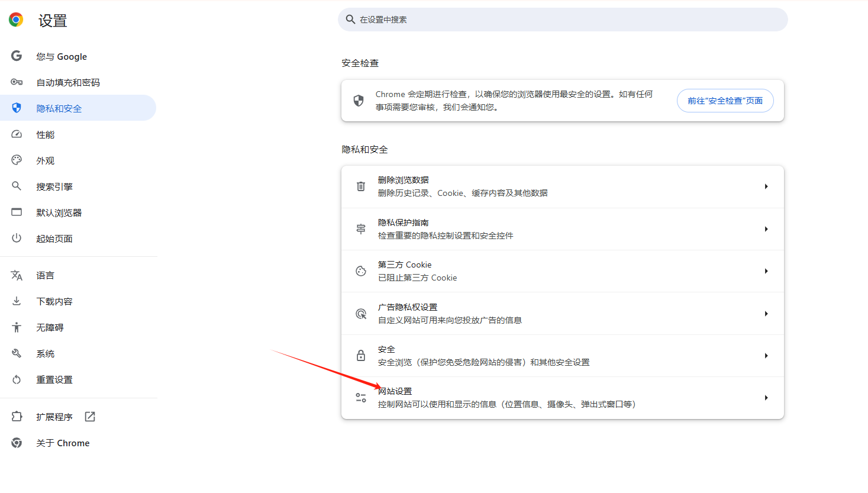The image size is (868, 493).
Task: Open 起始页面 settings
Action: pyautogui.click(x=78, y=239)
